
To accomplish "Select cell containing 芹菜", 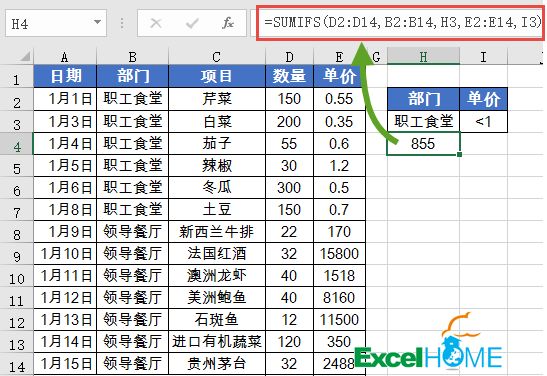I will pyautogui.click(x=217, y=99).
